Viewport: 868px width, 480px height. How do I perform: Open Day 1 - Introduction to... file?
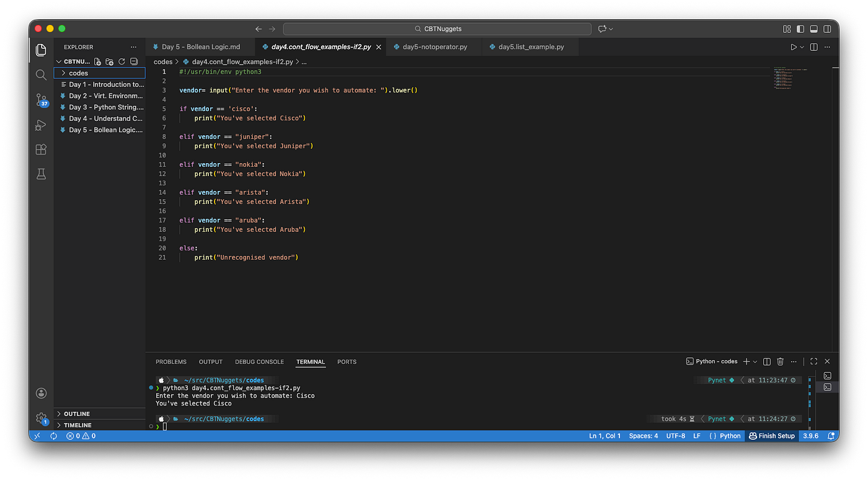(99, 84)
